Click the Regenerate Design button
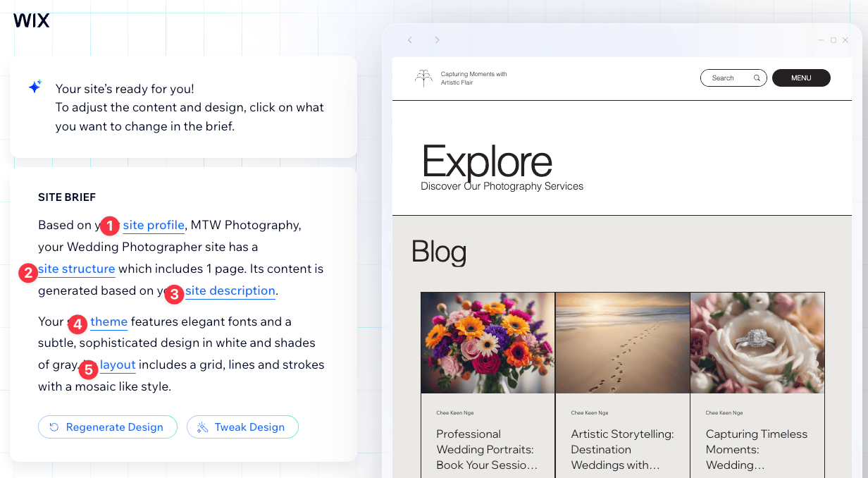This screenshot has width=868, height=478. coord(107,427)
